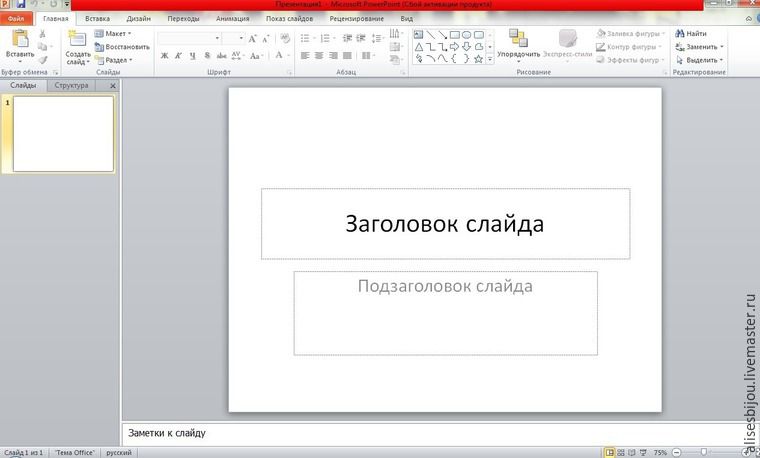Switch to the Insert (Вставка) ribbon tab
The image size is (760, 458).
(x=98, y=18)
